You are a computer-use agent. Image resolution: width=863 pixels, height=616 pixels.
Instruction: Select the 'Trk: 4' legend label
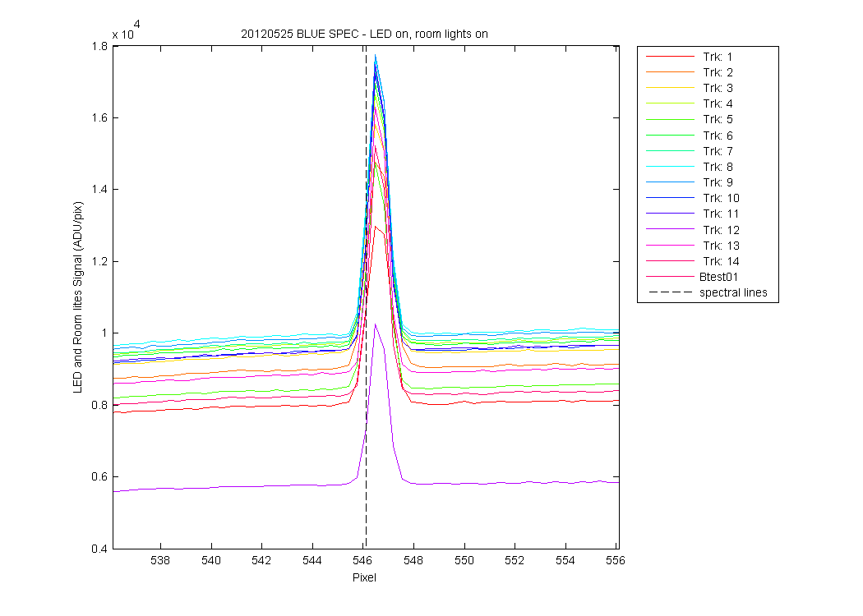(x=718, y=103)
